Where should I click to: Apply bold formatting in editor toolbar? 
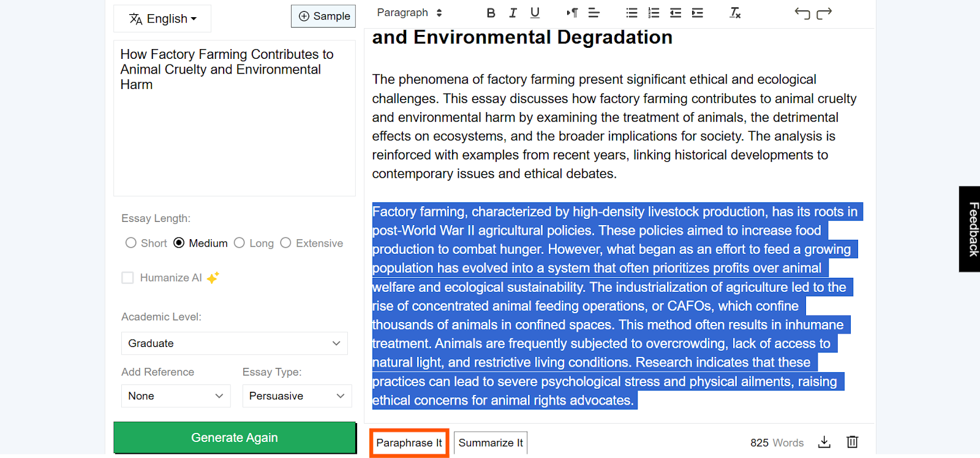(491, 13)
